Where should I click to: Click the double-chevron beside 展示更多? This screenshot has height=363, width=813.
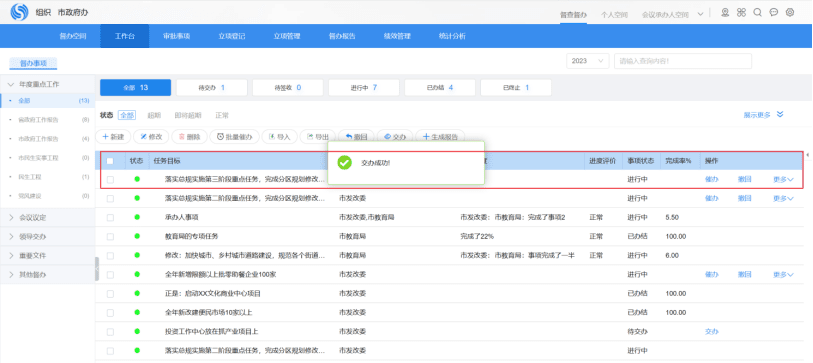click(780, 115)
